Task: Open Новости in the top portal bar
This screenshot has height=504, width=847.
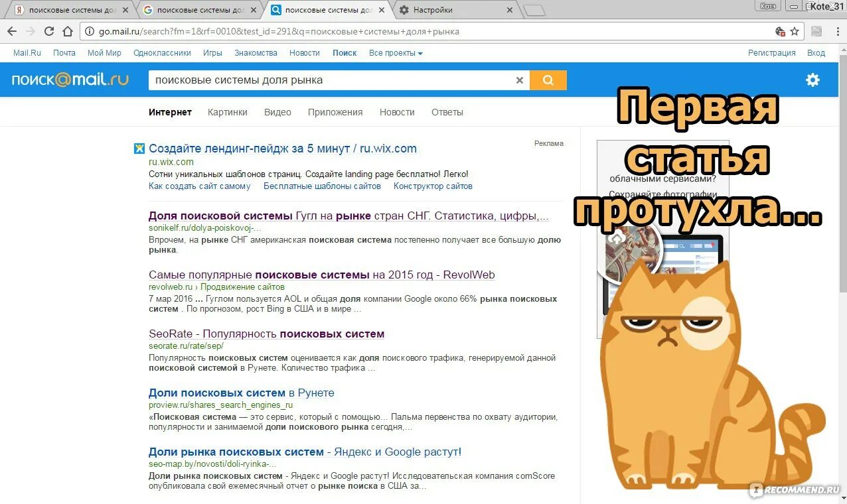Action: (305, 53)
